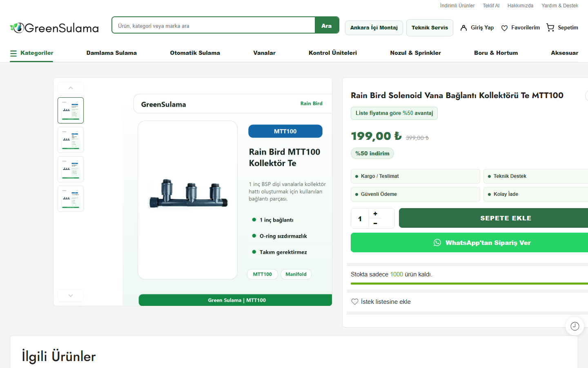Expand the Kategoriler dropdown
This screenshot has height=368, width=588.
point(31,53)
